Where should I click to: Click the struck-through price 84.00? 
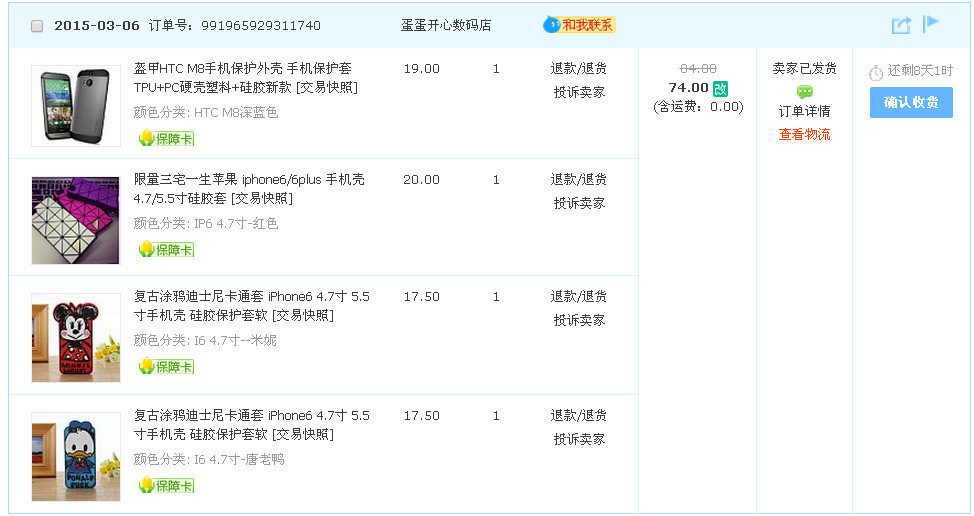[x=698, y=68]
